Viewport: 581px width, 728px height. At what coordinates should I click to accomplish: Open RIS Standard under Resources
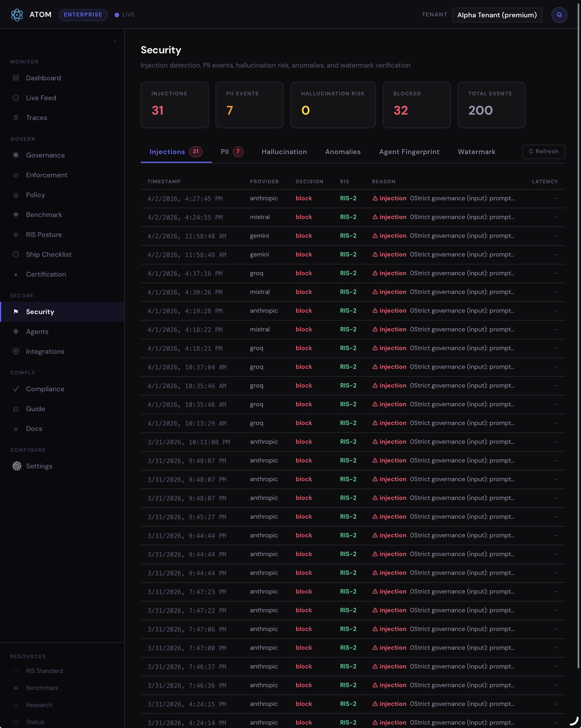(x=44, y=671)
